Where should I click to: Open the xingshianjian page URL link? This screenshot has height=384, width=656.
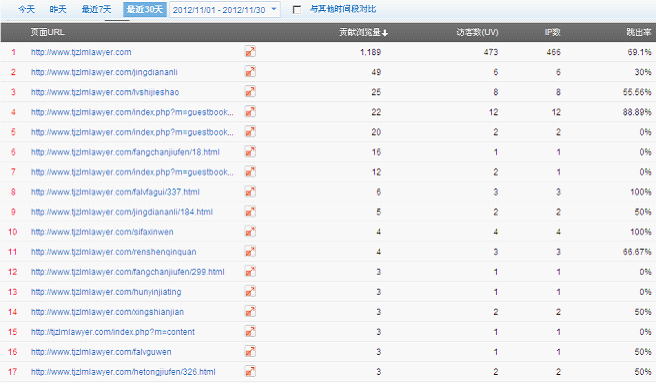tap(107, 312)
